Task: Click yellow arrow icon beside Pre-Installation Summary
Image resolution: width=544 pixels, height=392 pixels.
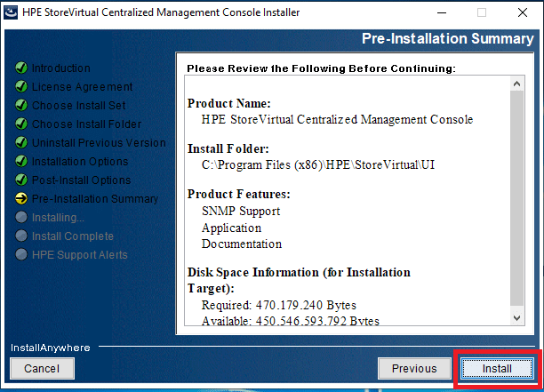Action: [21, 199]
